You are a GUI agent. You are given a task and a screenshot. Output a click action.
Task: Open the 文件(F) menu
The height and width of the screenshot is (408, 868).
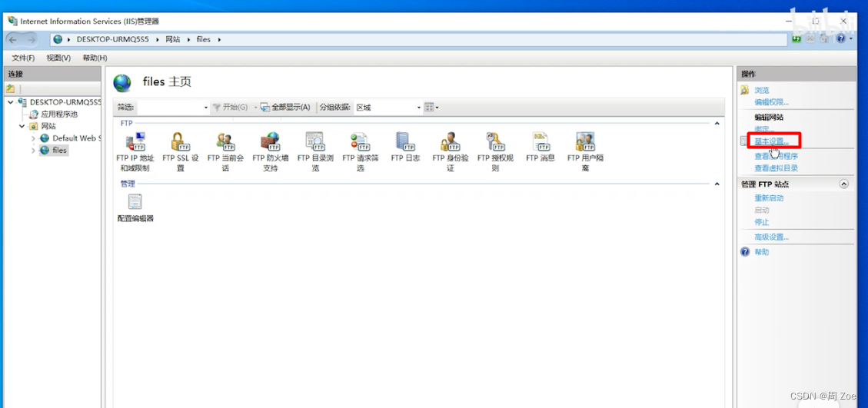[23, 58]
